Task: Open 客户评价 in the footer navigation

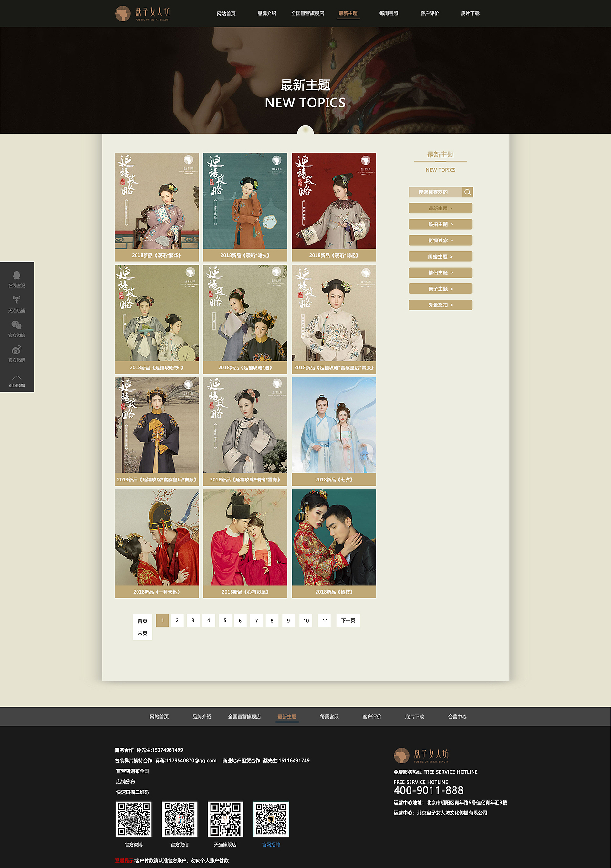Action: point(372,717)
